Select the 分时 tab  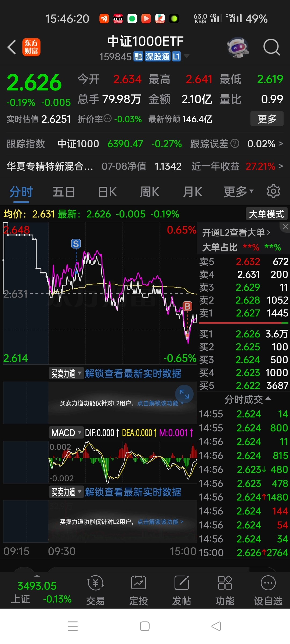click(21, 192)
